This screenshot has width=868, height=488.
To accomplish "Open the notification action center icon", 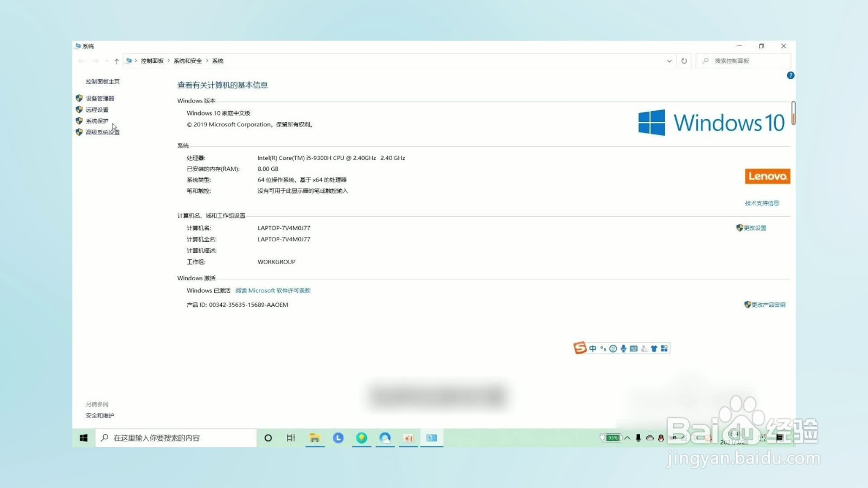I will tap(780, 438).
